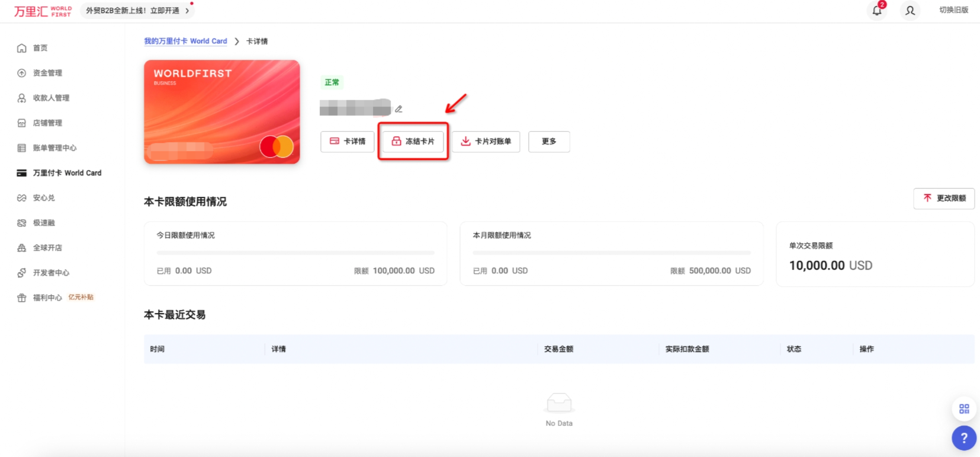Click the WorldFirst card image
This screenshot has width=980, height=457.
click(x=221, y=111)
